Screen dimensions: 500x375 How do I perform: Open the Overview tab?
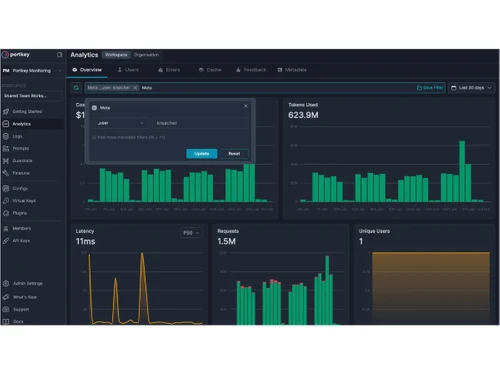pos(87,70)
